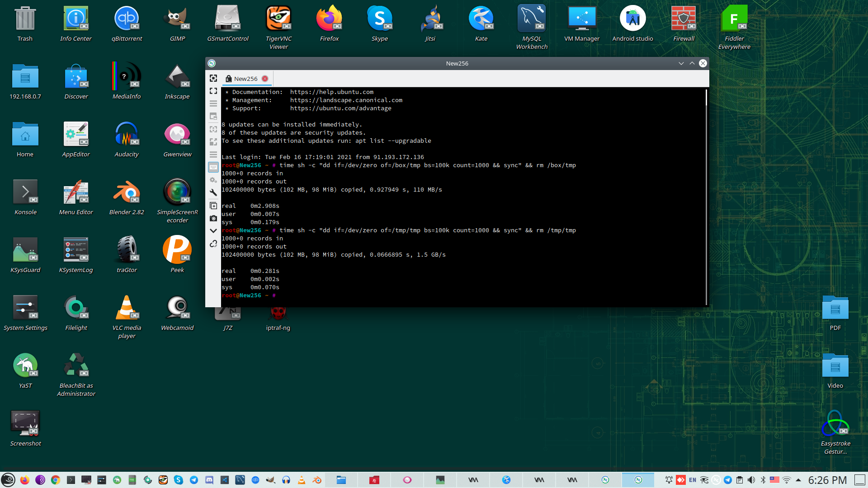Click the volume speaker tray icon

[x=751, y=480]
